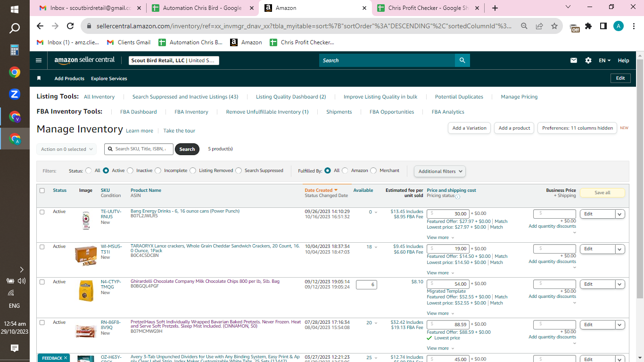Open the Seller Central hamburger menu
This screenshot has width=644, height=362.
pos(39,60)
